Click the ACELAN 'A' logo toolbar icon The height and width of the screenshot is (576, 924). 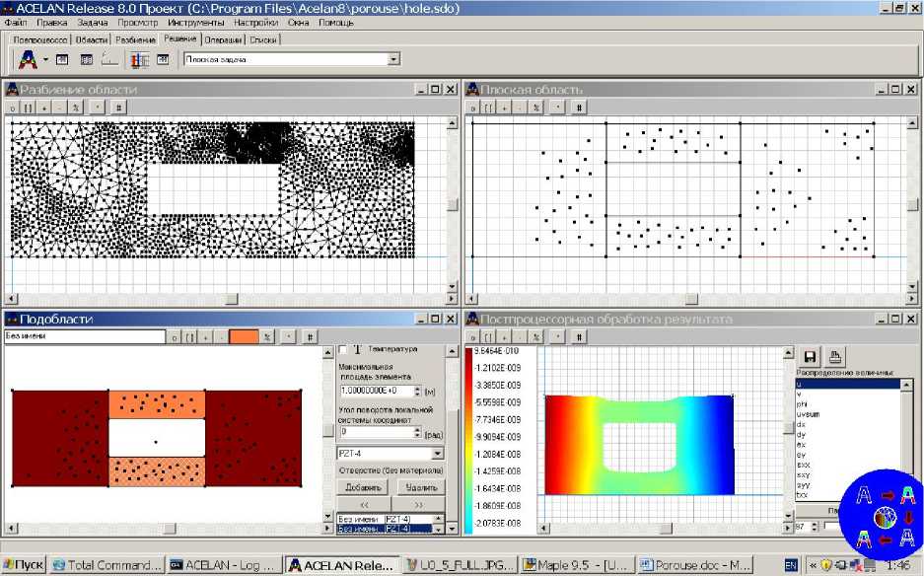tap(28, 60)
